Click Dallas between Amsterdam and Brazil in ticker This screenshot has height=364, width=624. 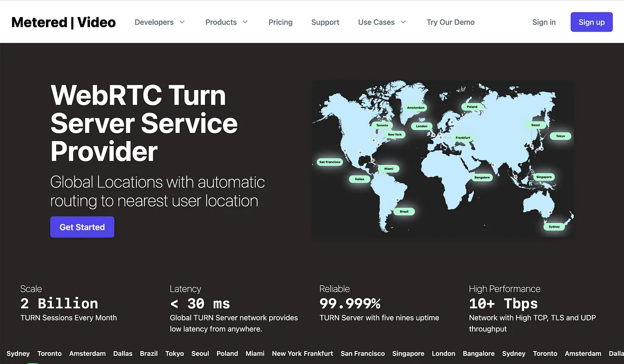pyautogui.click(x=123, y=353)
